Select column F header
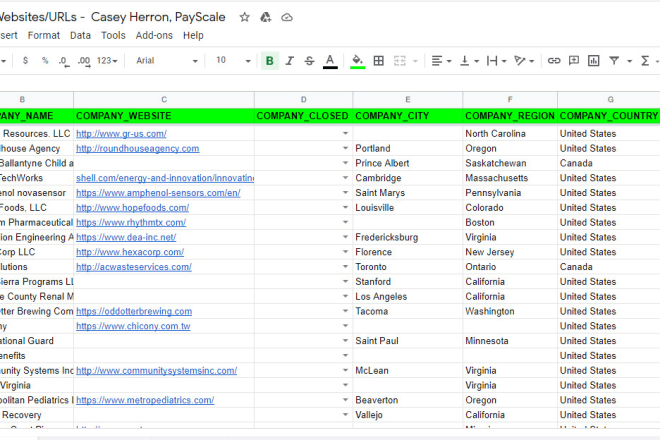 [510, 100]
